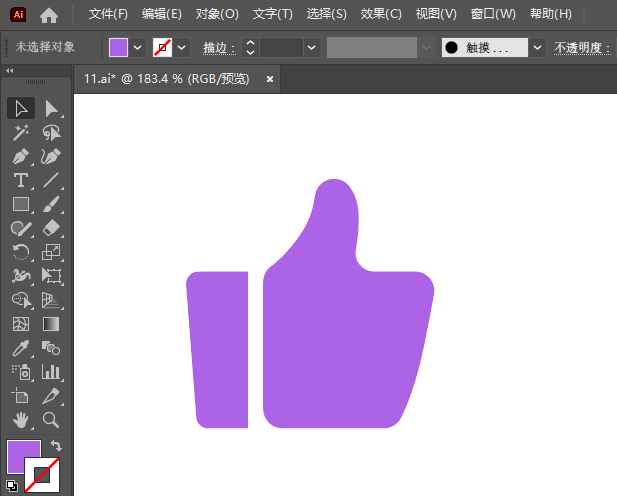Select the Eyedropper tool

pos(21,348)
